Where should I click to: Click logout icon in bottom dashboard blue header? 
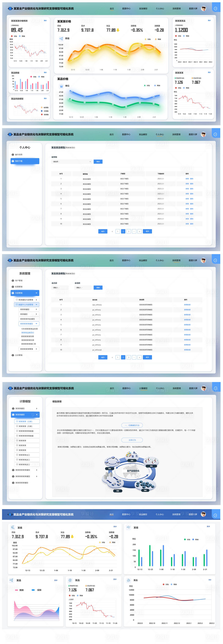[216, 515]
